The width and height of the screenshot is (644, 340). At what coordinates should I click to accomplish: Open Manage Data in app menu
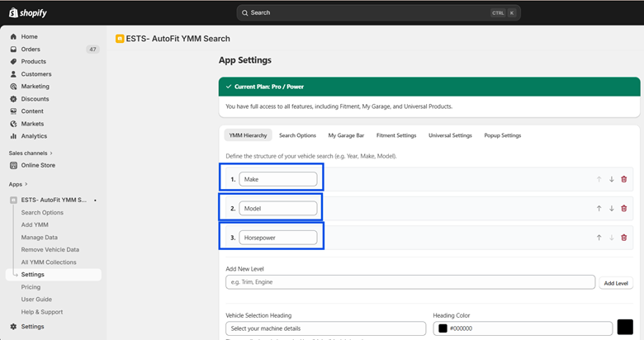[x=40, y=238]
